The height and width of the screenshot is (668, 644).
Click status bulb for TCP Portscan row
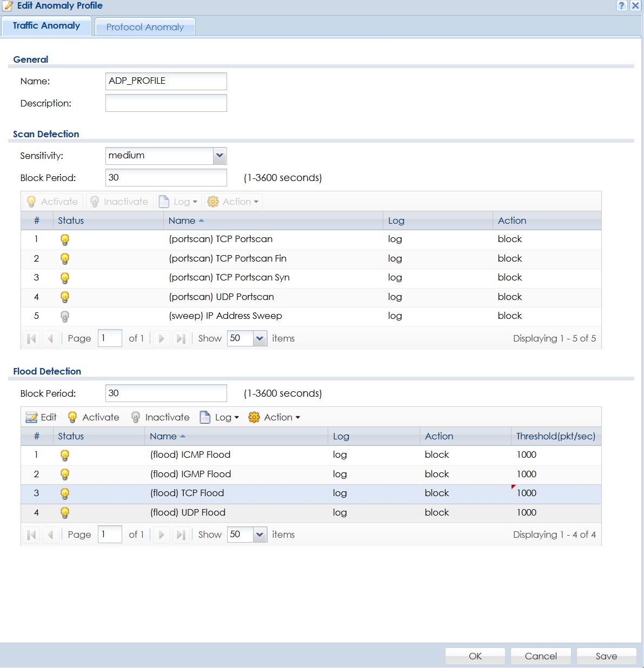65,239
